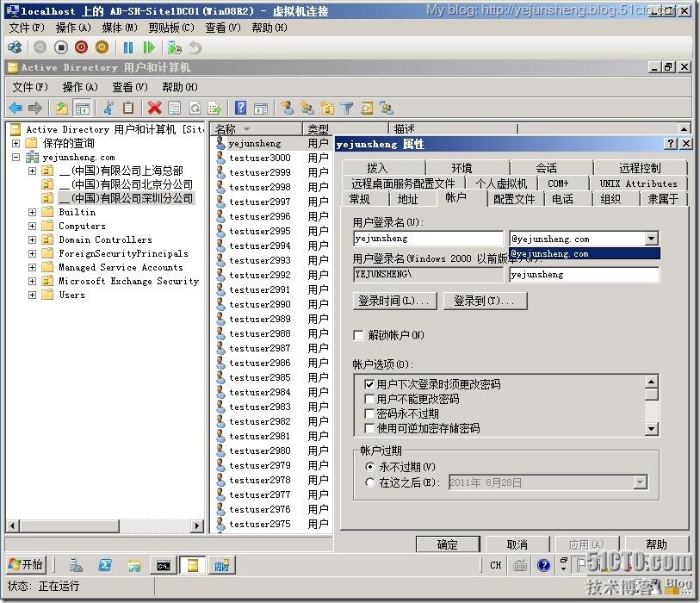This screenshot has width=700, height=603.
Task: Open the expiration date picker dropdown
Action: coord(641,482)
